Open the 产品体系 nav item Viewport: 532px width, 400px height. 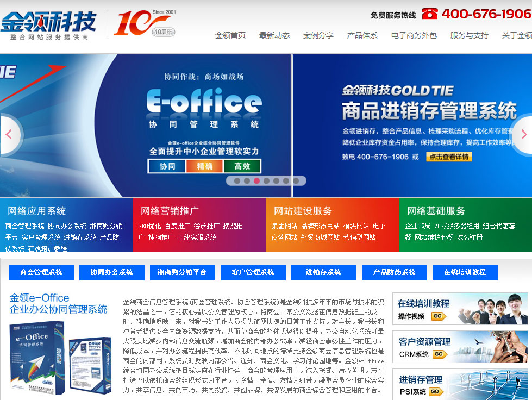[362, 35]
